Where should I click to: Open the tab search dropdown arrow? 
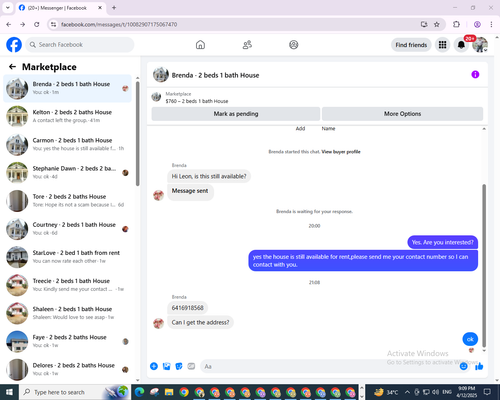pyautogui.click(x=7, y=8)
